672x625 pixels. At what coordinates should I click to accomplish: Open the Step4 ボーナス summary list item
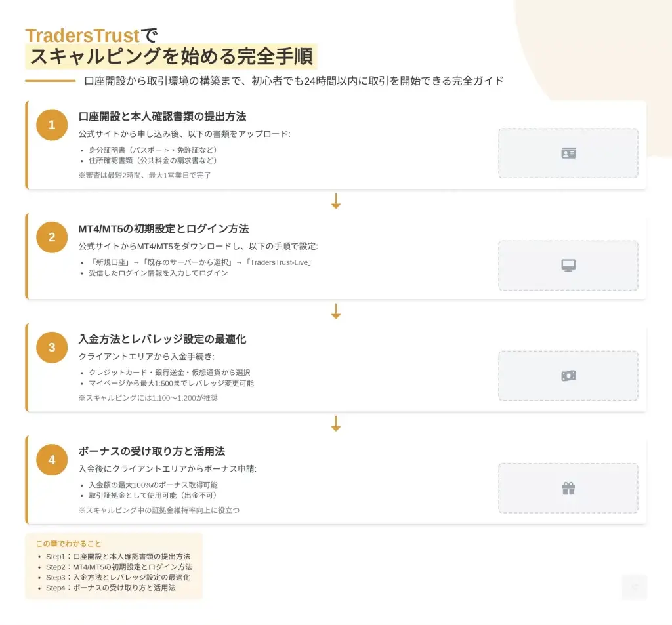tap(110, 588)
